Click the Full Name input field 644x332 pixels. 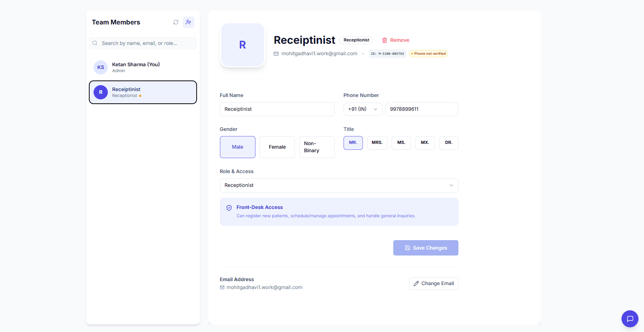pos(277,109)
